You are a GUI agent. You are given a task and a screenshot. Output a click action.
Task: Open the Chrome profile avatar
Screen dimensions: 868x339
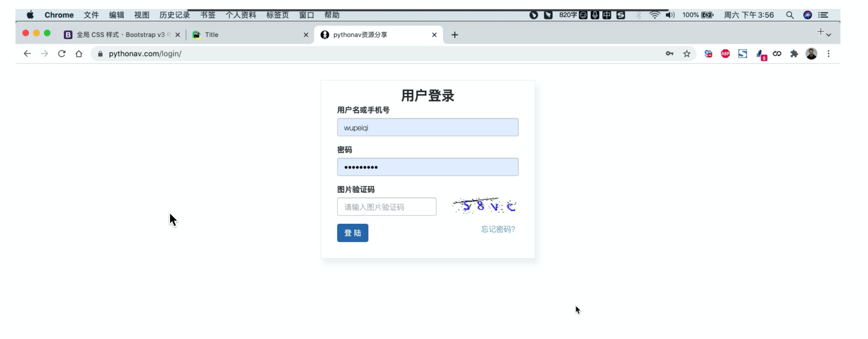point(812,54)
